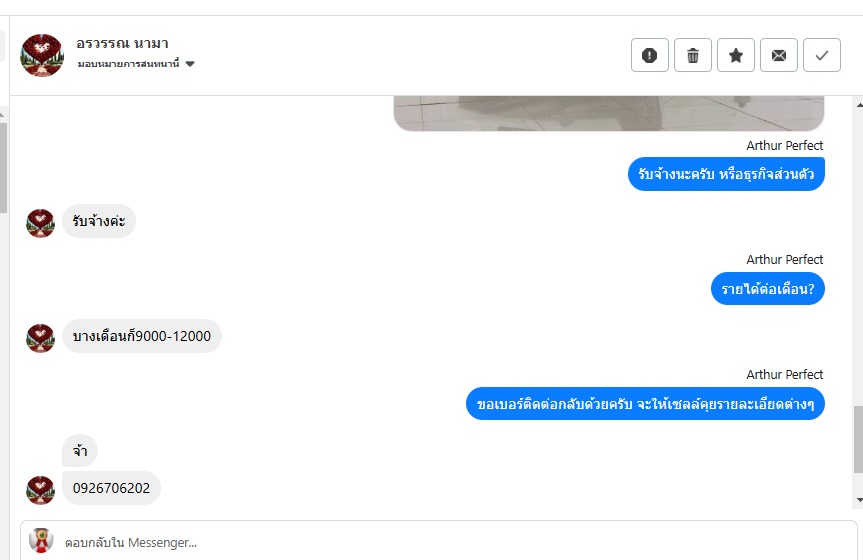
Task: Mark as unread using envelope icon
Action: click(x=778, y=55)
